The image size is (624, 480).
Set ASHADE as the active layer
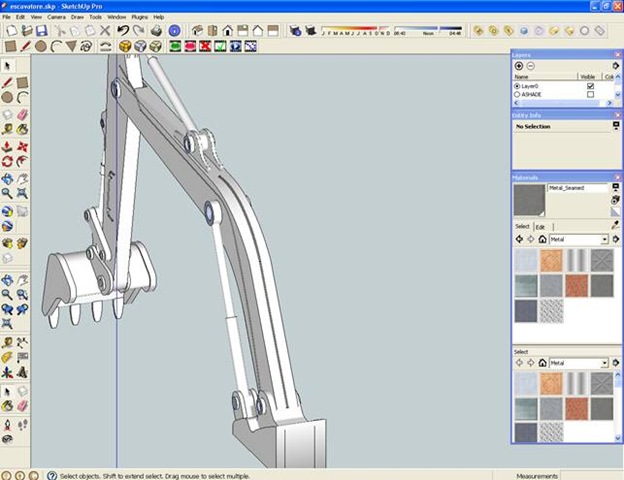pyautogui.click(x=517, y=95)
